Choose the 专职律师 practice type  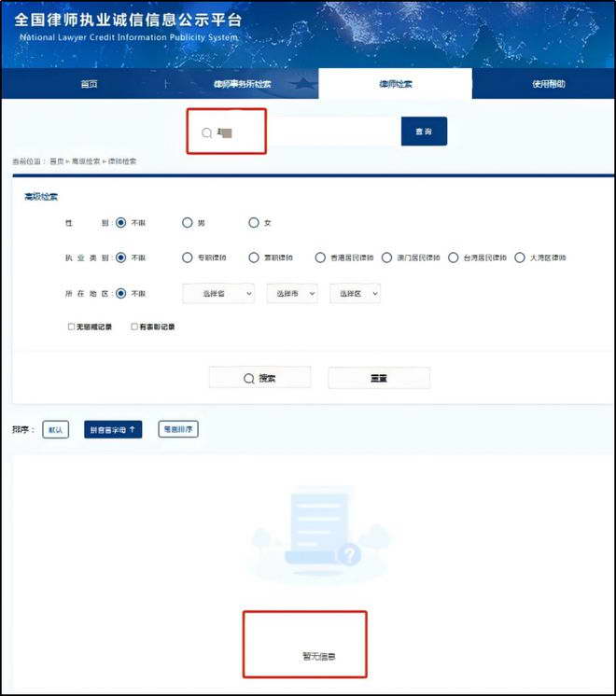pos(188,258)
